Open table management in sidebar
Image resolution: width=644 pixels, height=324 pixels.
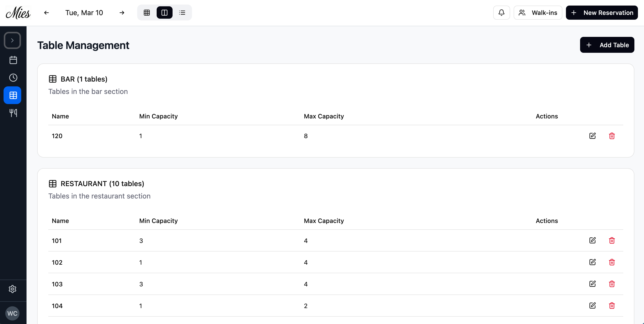click(x=12, y=95)
